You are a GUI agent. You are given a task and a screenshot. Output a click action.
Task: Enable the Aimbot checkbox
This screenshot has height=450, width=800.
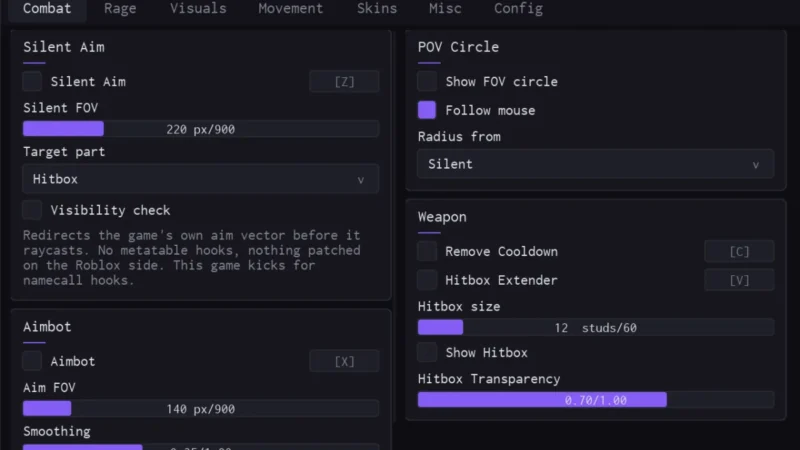32,361
